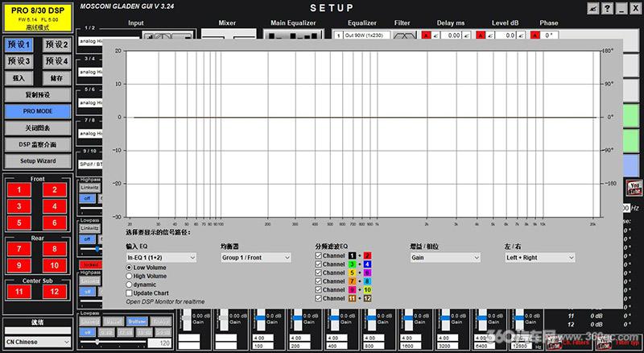Click the Gain slider above the 100 field
Image resolution: width=644 pixels, height=353 pixels.
tap(260, 320)
